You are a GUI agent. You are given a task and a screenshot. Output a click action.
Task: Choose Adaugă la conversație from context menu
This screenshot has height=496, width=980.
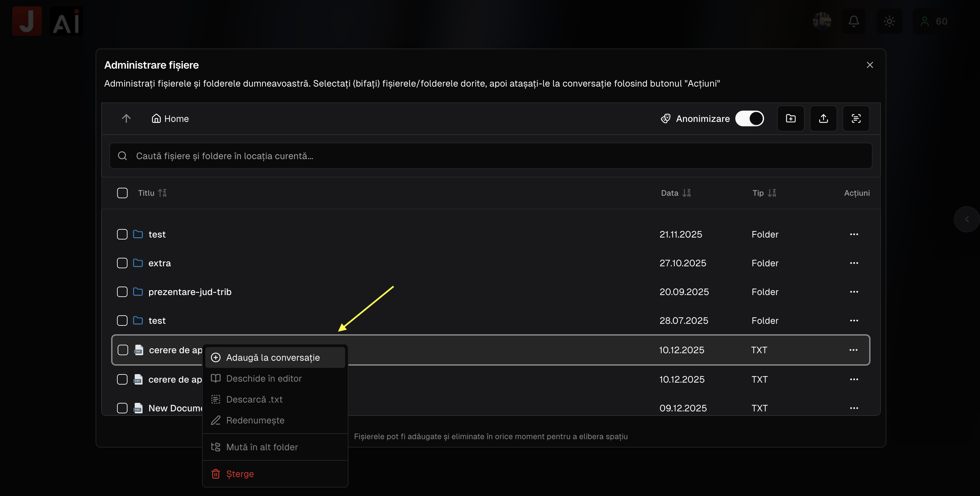click(273, 357)
